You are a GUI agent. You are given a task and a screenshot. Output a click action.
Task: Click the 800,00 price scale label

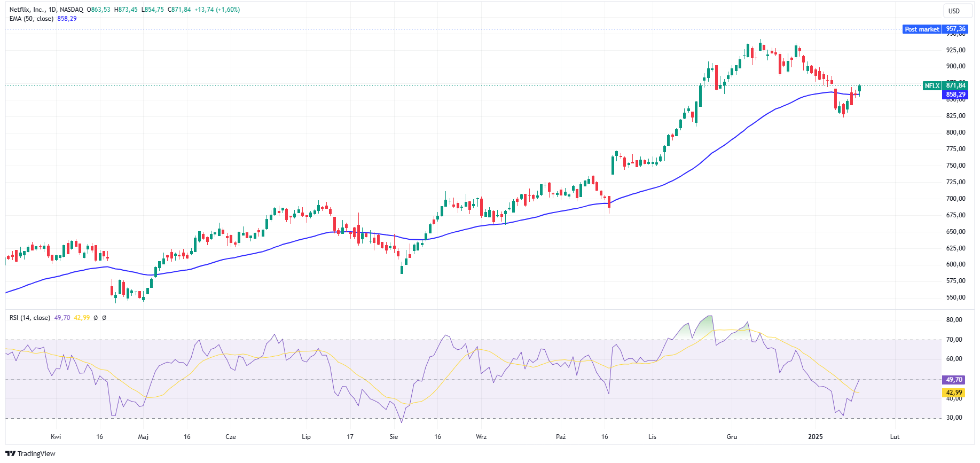pyautogui.click(x=955, y=132)
